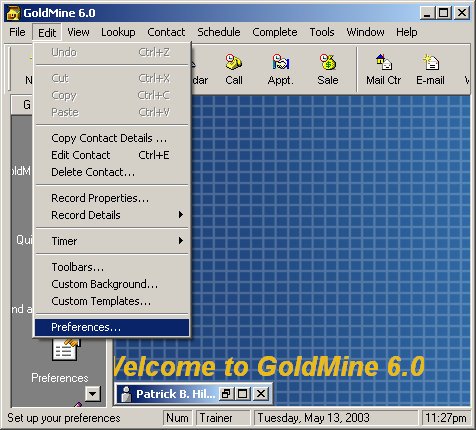
Task: Maximize the Patrick B. Hil... child window
Action: pyautogui.click(x=243, y=394)
